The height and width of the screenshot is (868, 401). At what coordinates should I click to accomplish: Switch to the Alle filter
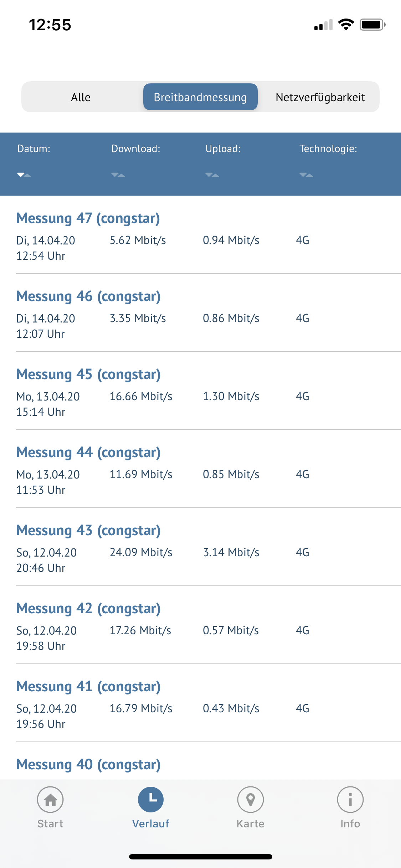click(x=81, y=97)
